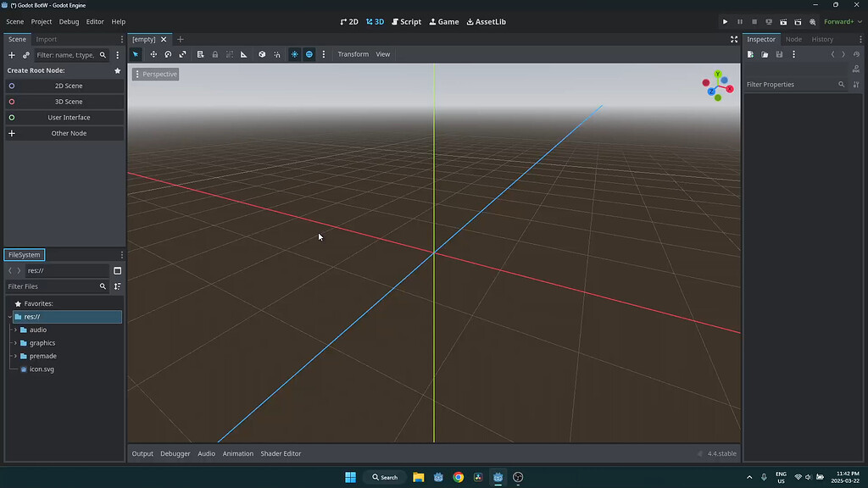The height and width of the screenshot is (488, 868).
Task: Open scene dock extra options dots
Action: 117,55
